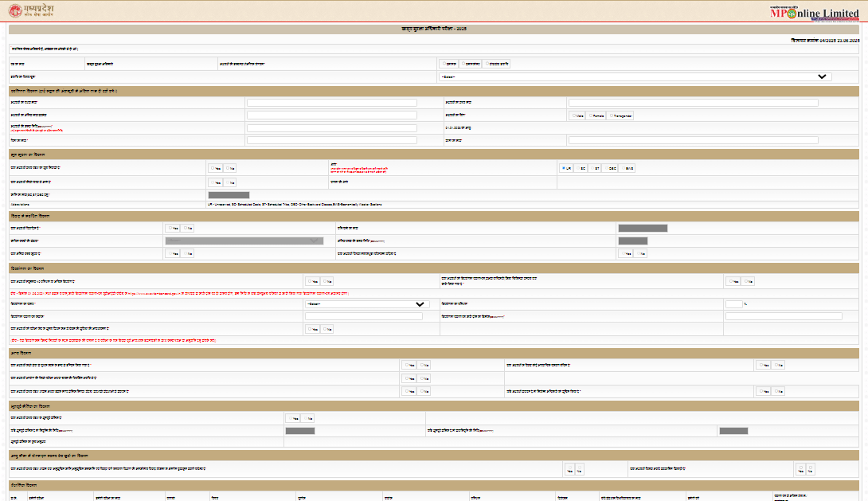The height and width of the screenshot is (501, 868).
Task: Select No in the row with UR category options
Action: (228, 168)
